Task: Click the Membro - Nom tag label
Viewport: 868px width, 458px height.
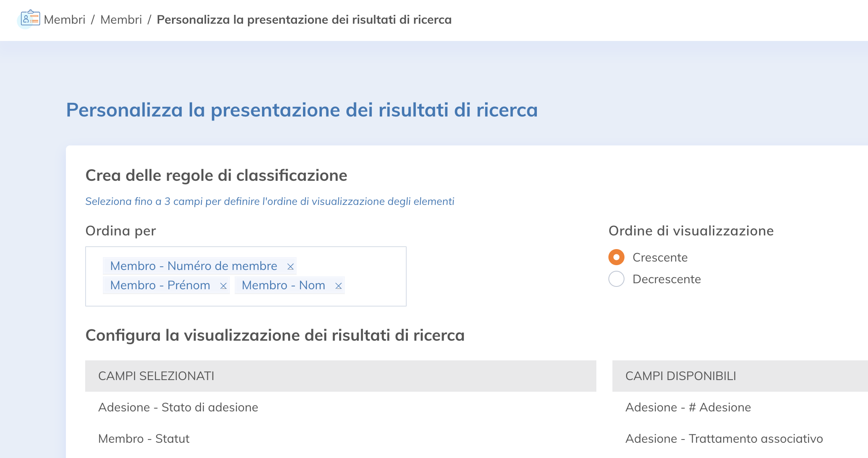Action: tap(283, 285)
